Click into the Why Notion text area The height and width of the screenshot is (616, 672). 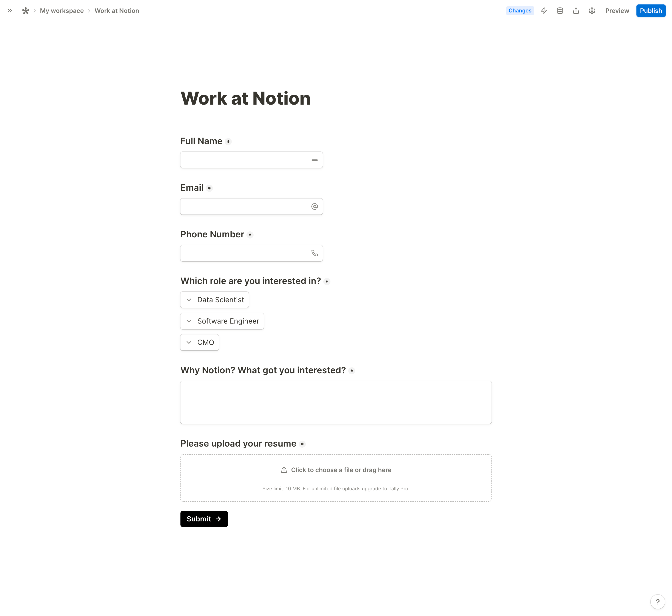pos(336,402)
